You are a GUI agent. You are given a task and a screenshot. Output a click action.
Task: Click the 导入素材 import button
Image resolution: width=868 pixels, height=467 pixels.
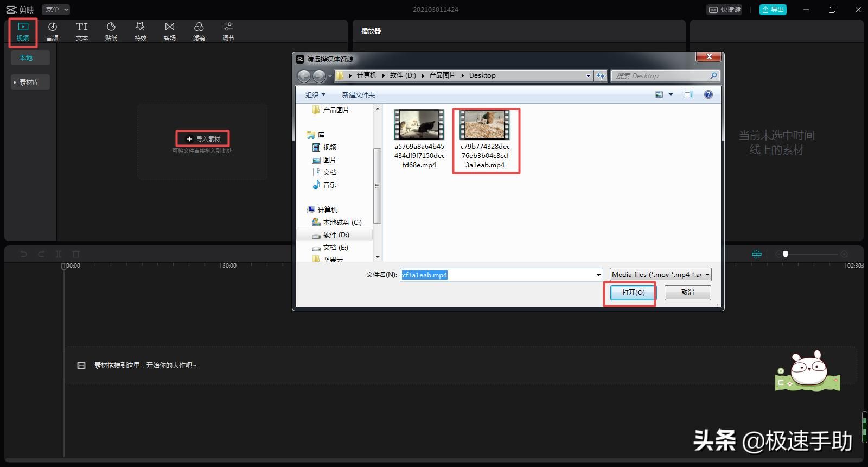point(203,139)
